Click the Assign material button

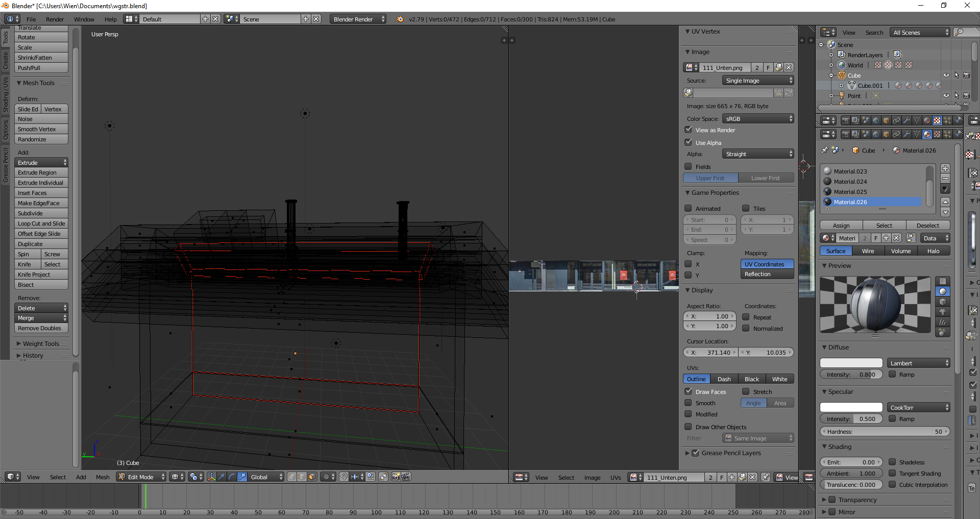tap(841, 226)
